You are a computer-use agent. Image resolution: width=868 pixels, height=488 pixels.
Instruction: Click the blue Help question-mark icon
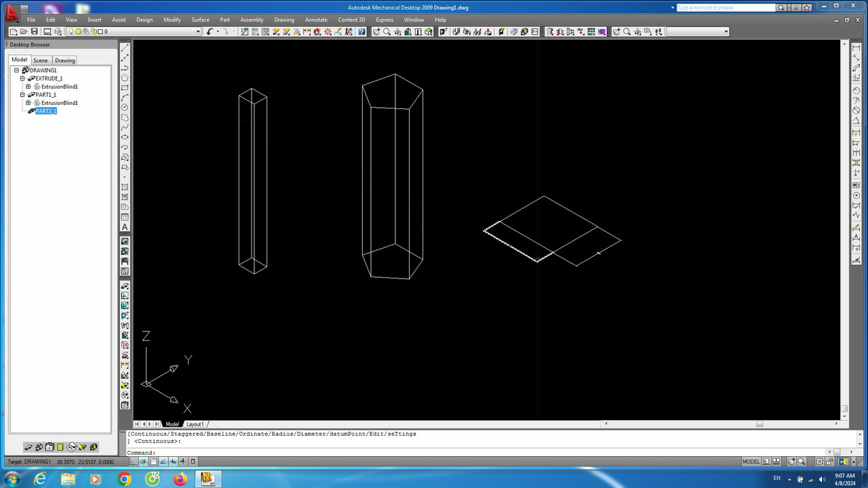(x=361, y=31)
